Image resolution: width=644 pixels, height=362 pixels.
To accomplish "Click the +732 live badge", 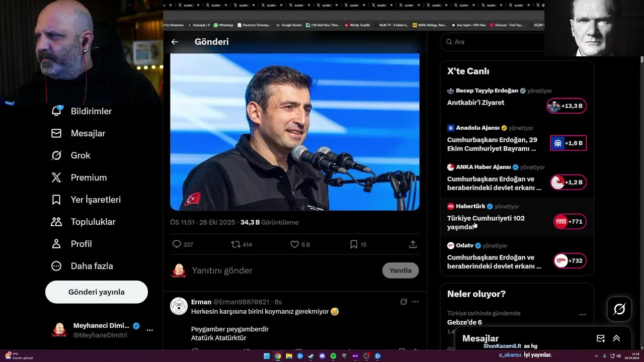I will [x=570, y=261].
